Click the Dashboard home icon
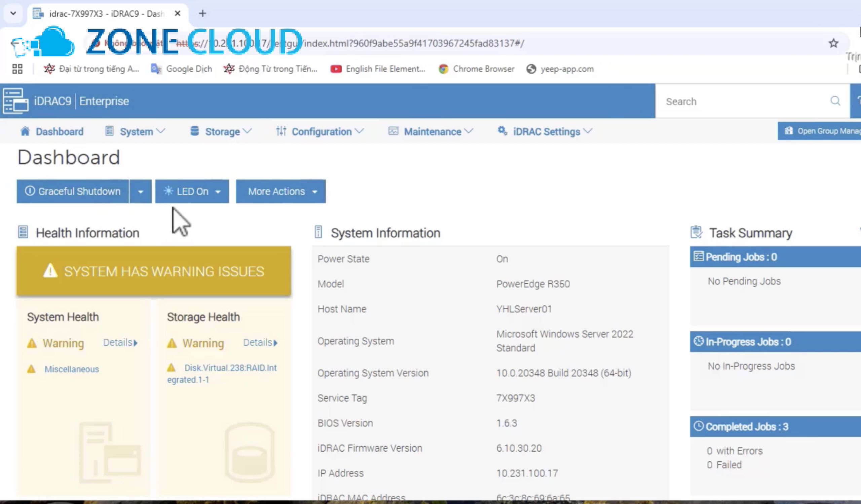 click(x=25, y=131)
